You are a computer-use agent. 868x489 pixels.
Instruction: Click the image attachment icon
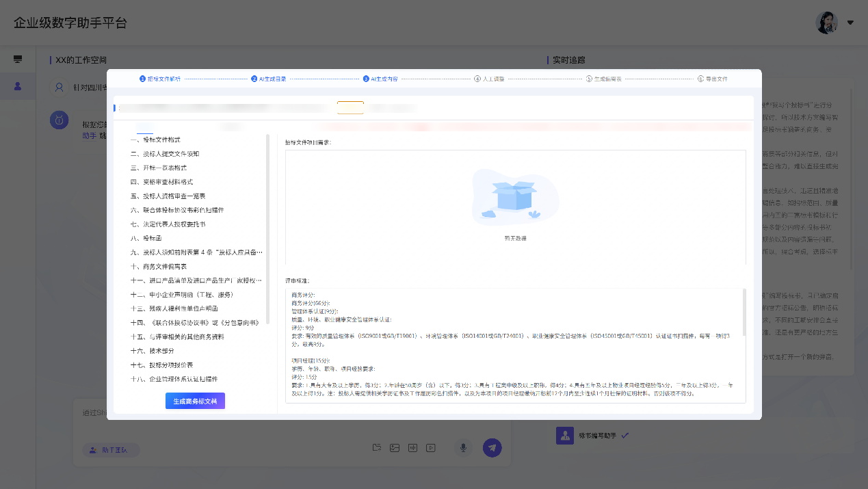(395, 448)
